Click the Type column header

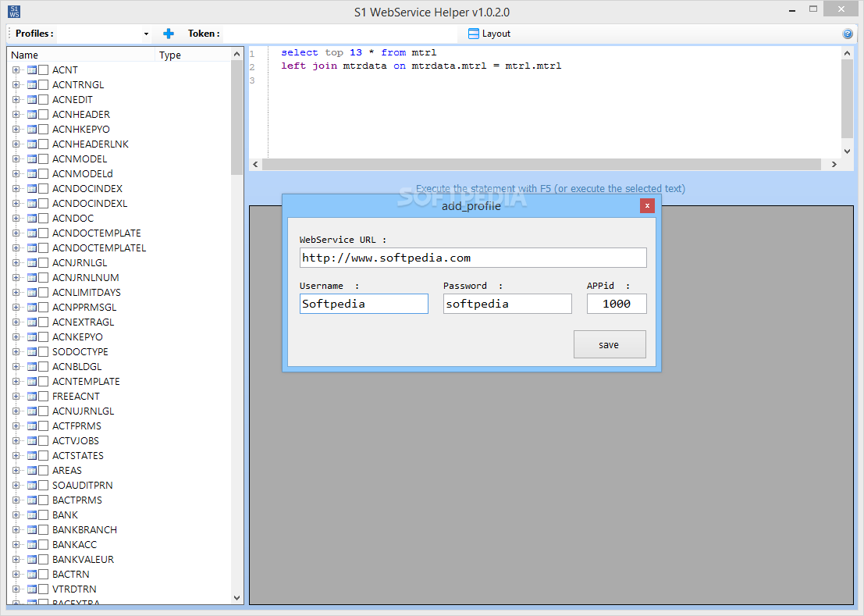tap(194, 55)
